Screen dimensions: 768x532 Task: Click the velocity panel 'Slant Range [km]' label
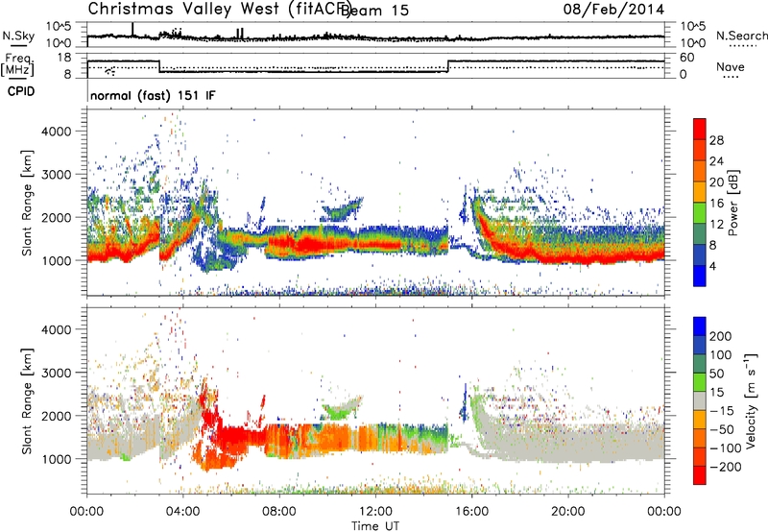27,401
